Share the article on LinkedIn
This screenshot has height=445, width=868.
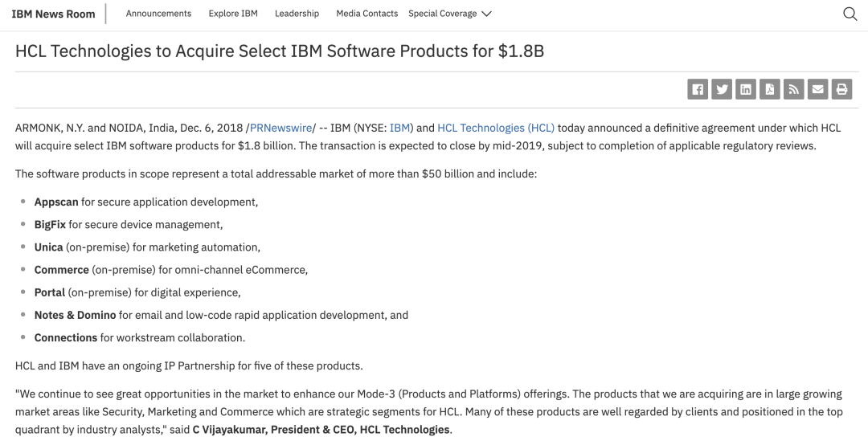tap(746, 89)
